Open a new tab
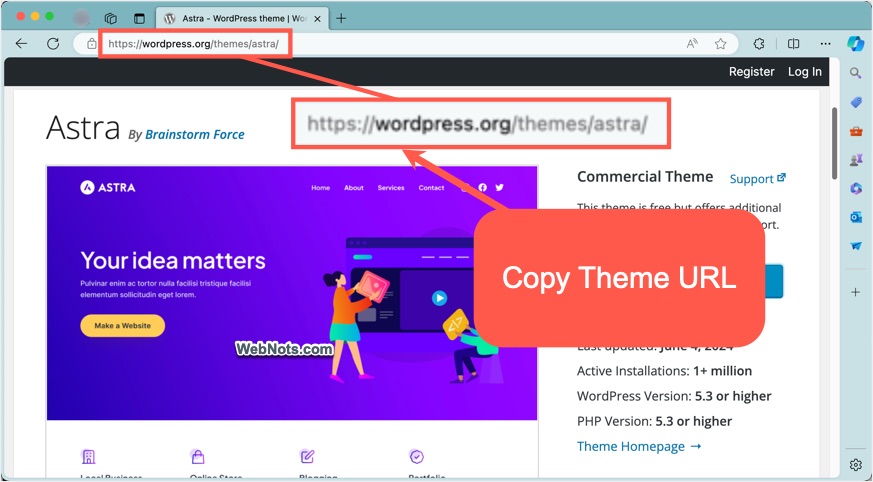Screen dimensions: 873x482 point(341,18)
